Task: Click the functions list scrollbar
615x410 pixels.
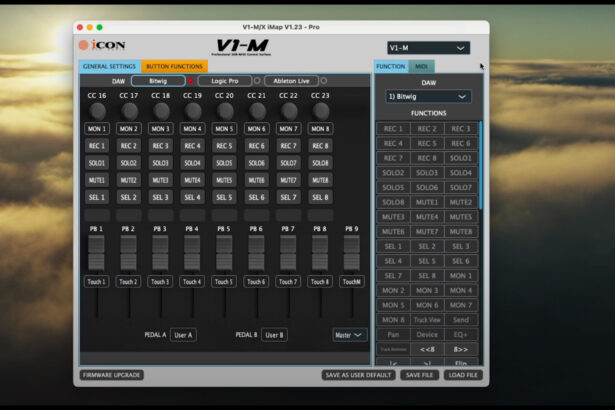Action: click(480, 167)
